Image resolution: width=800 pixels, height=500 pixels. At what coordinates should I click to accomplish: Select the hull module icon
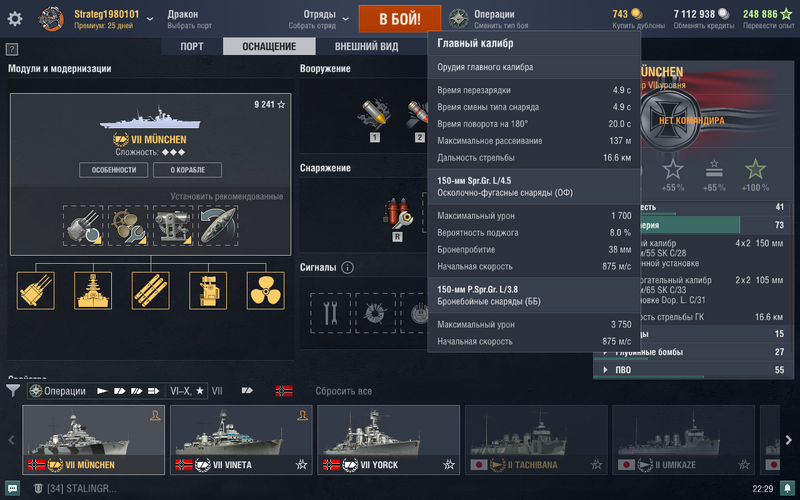pos(93,291)
